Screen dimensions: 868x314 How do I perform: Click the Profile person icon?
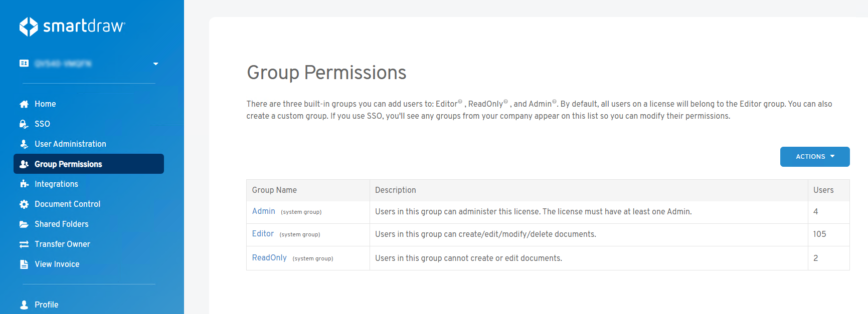click(24, 304)
